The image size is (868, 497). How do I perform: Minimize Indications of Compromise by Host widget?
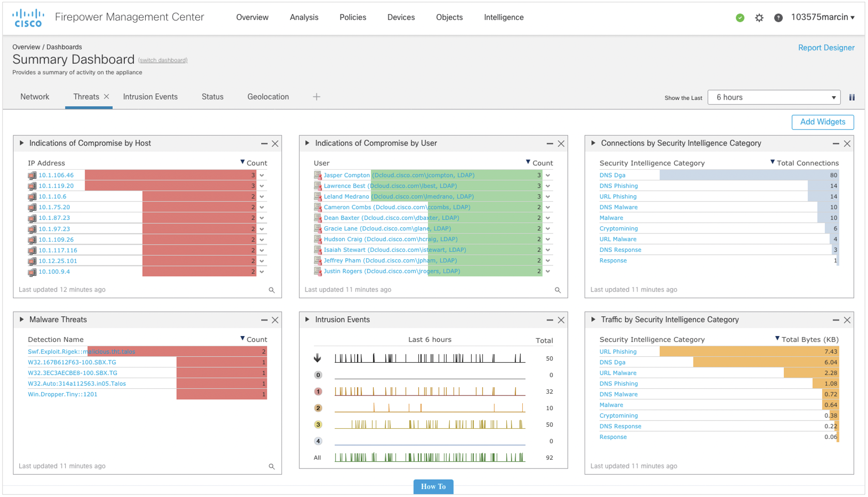(x=264, y=144)
